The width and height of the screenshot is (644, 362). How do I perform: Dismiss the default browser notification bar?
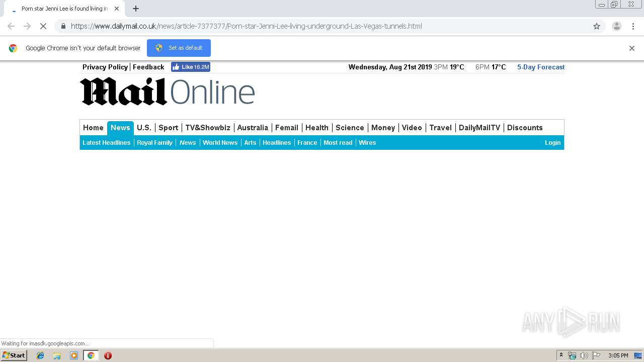[632, 48]
